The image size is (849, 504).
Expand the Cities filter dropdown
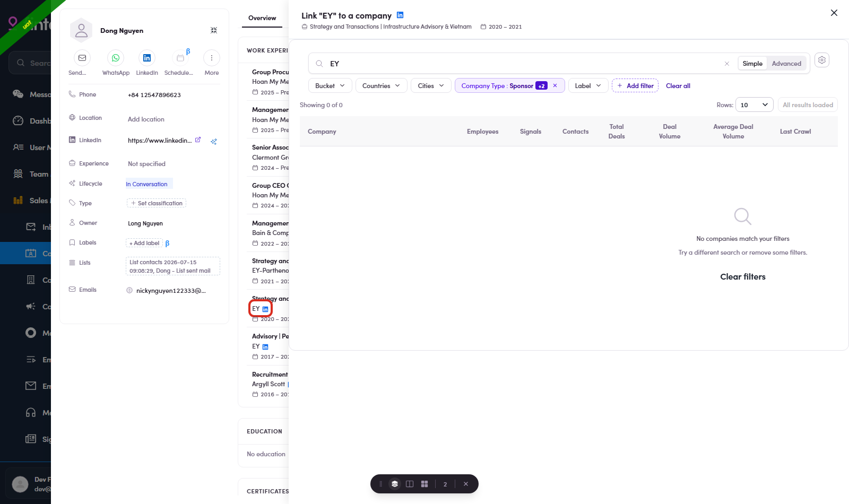[431, 85]
